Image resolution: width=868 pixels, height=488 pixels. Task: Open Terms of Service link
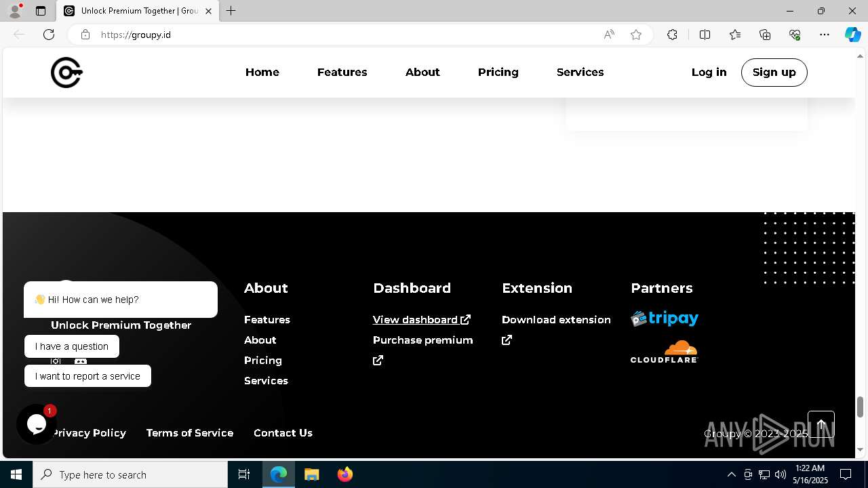coord(190,432)
